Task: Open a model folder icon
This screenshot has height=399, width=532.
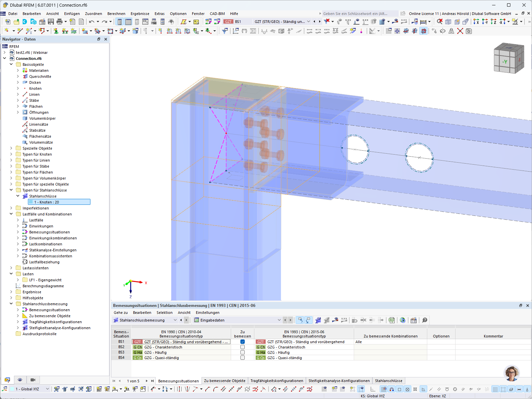Action: (x=16, y=22)
